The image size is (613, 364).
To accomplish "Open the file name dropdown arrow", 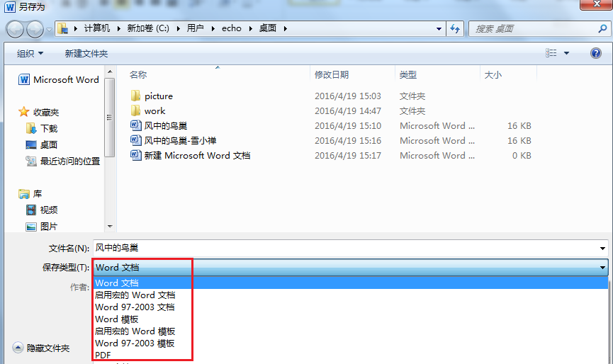I will coord(602,249).
